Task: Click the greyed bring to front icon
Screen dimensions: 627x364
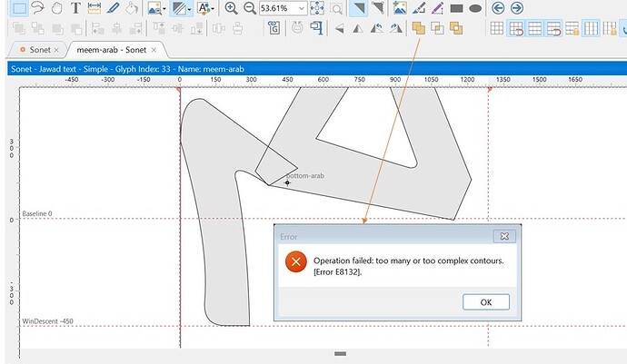Action: (19, 28)
